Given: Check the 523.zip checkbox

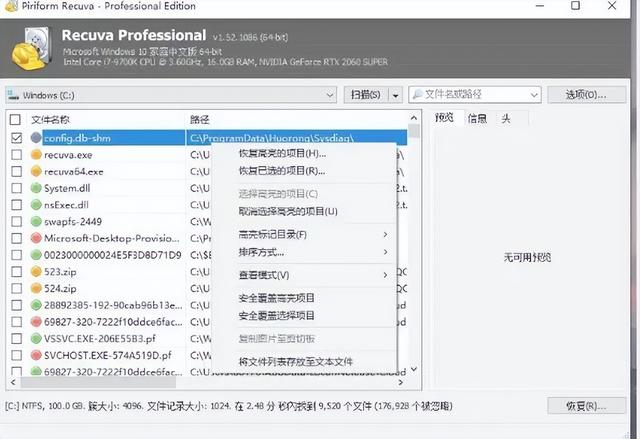Looking at the screenshot, I should click(x=16, y=272).
